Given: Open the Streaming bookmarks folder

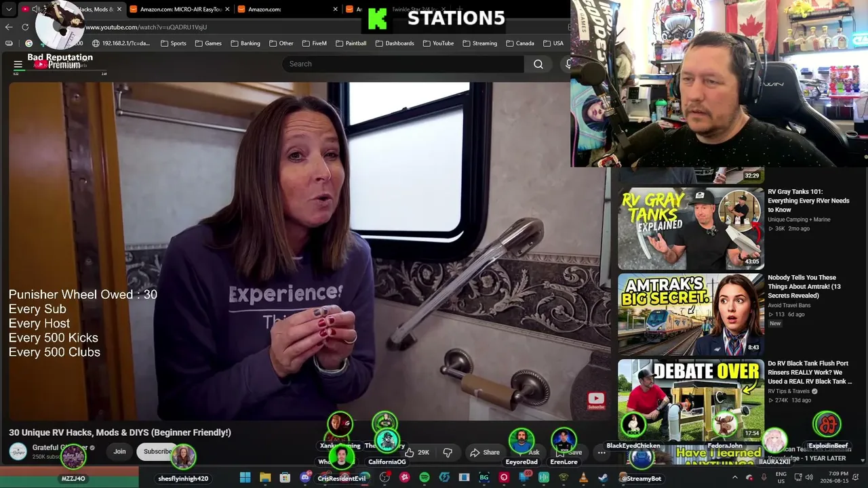Looking at the screenshot, I should [x=479, y=43].
